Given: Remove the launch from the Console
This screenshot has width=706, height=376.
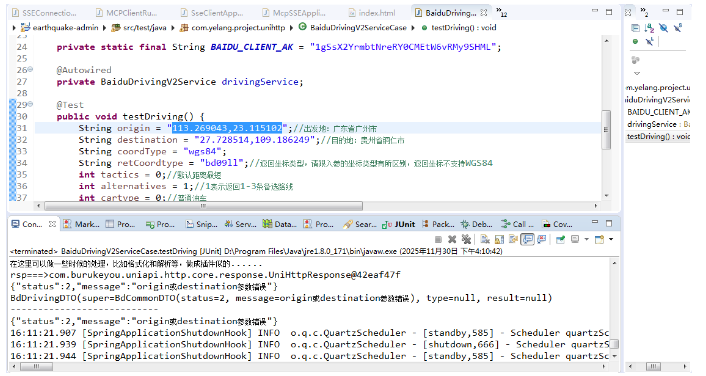Looking at the screenshot, I should coord(452,240).
